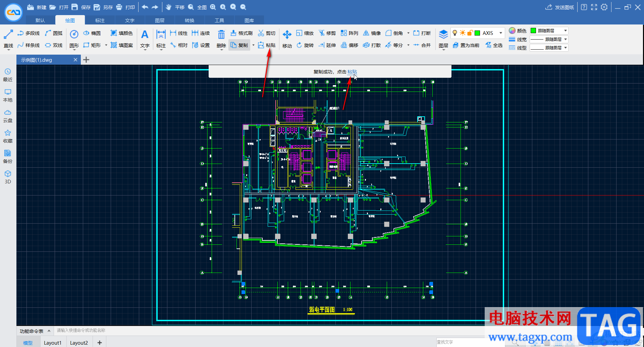Apply 填图案 pattern hatch
Image resolution: width=644 pixels, height=347 pixels.
(121, 45)
